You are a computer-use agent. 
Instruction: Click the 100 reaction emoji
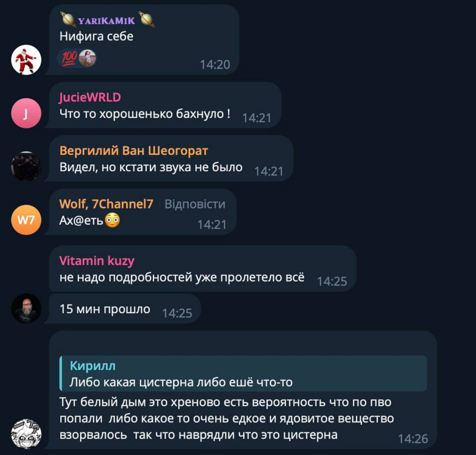[69, 58]
